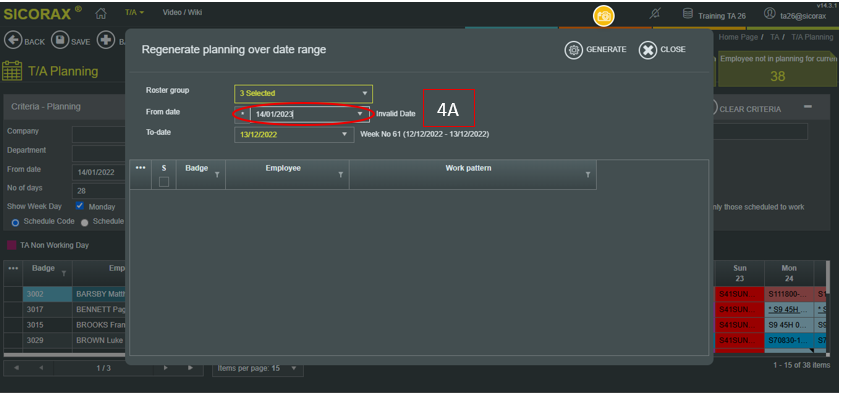This screenshot has height=393, width=841.
Task: Toggle Show Week Day Monday checkbox
Action: pyautogui.click(x=80, y=206)
